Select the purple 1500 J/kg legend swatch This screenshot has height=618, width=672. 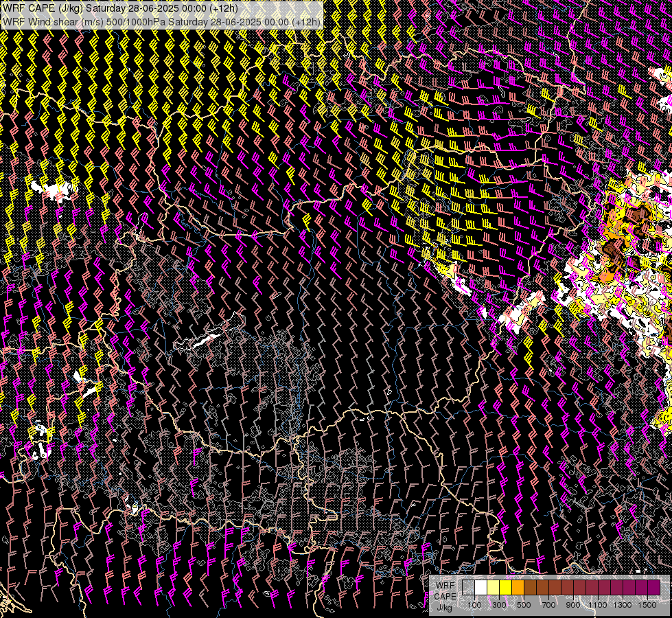pos(654,587)
